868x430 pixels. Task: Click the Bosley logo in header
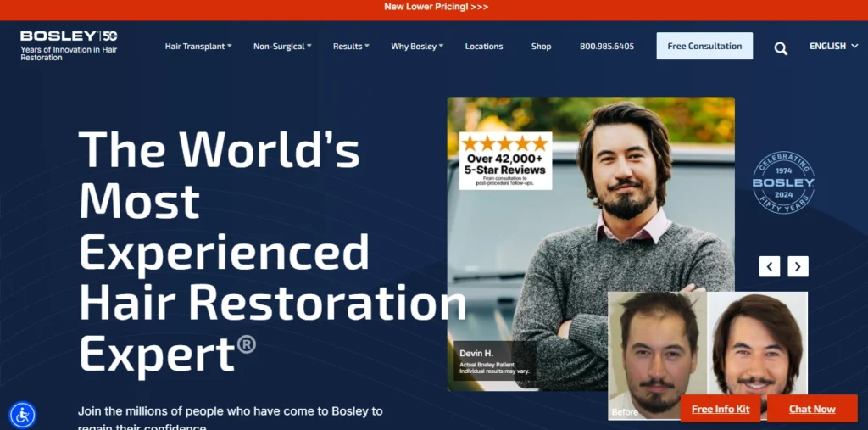pyautogui.click(x=69, y=36)
